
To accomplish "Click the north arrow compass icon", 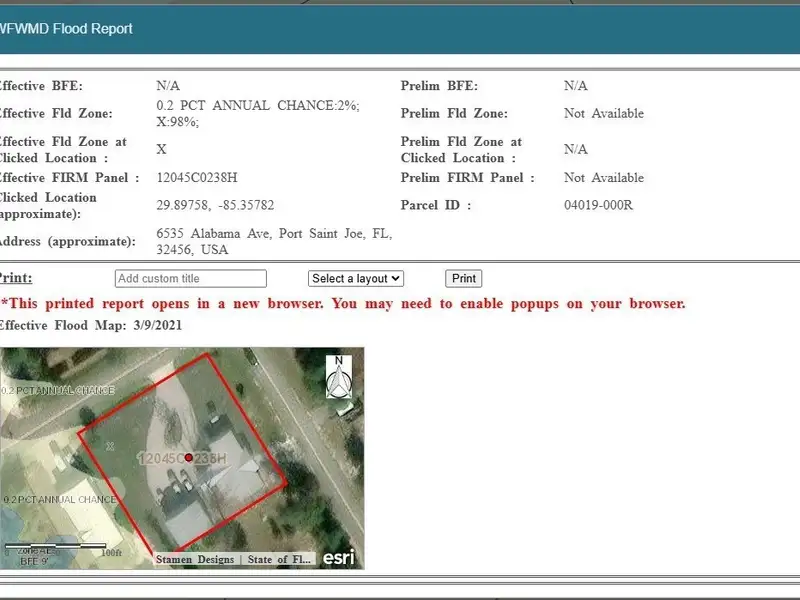I will pyautogui.click(x=339, y=376).
